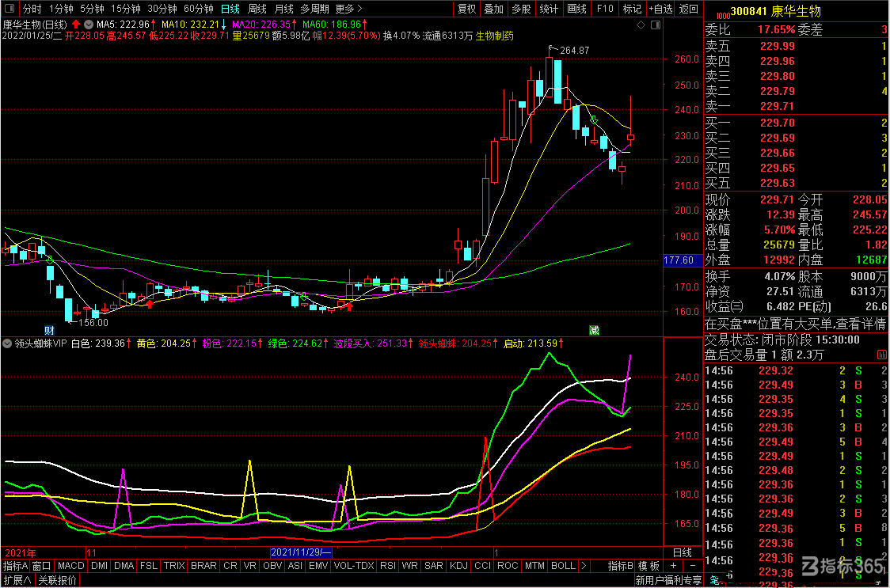
Task: Click the 减 marker on the chart
Action: (x=594, y=330)
